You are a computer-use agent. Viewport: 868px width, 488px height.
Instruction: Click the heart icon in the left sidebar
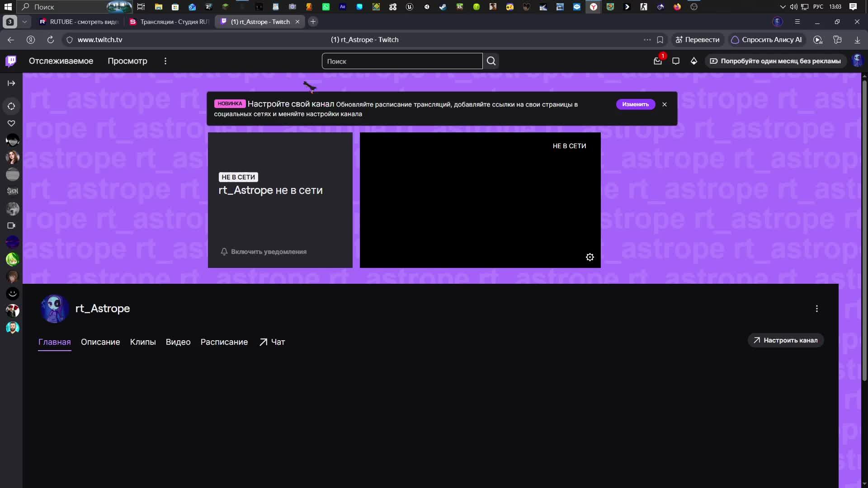pyautogui.click(x=12, y=123)
